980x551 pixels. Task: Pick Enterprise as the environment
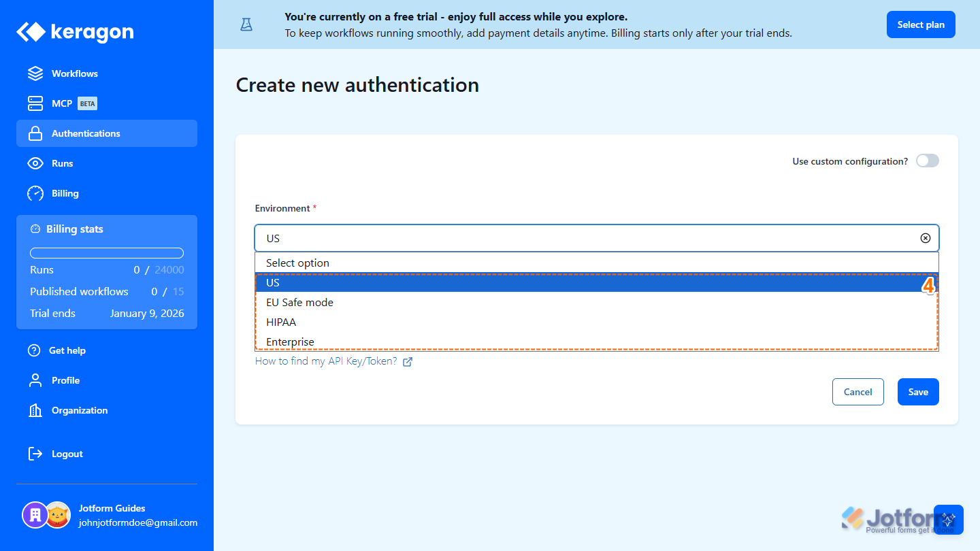[290, 341]
